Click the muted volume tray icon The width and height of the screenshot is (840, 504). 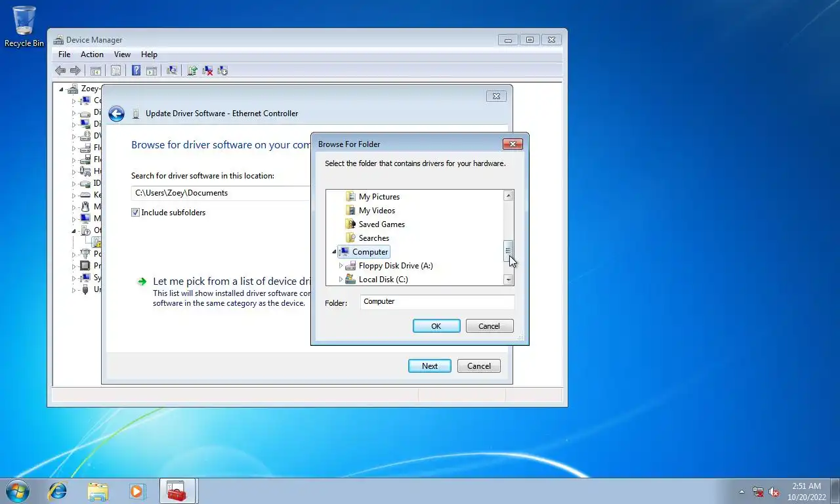tap(774, 492)
